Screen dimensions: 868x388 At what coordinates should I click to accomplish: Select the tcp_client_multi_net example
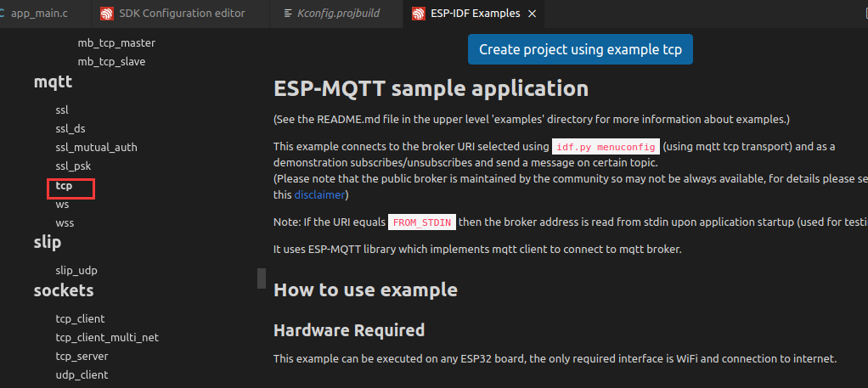click(x=107, y=338)
